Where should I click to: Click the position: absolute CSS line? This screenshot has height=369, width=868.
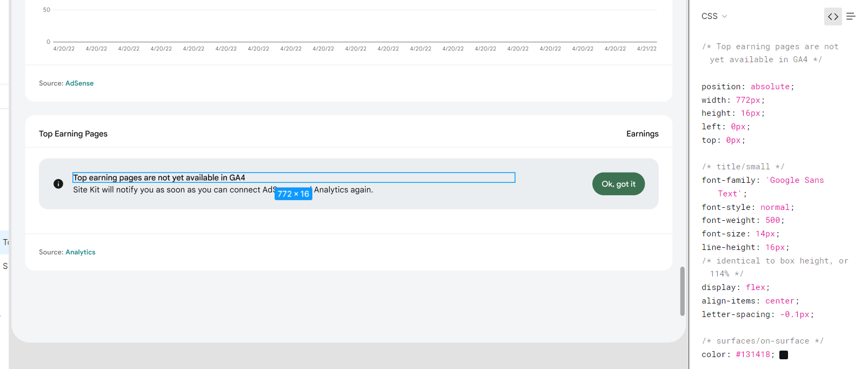click(x=748, y=87)
